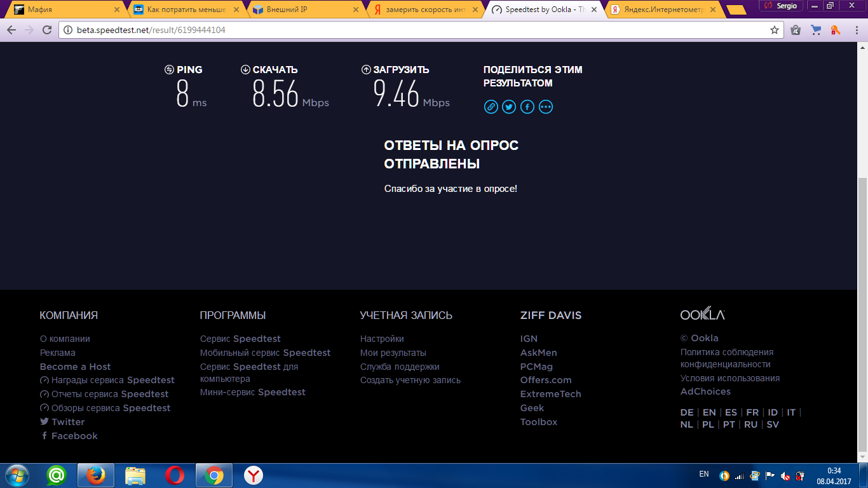868x488 pixels.
Task: Open the AdChoices link
Action: (705, 391)
